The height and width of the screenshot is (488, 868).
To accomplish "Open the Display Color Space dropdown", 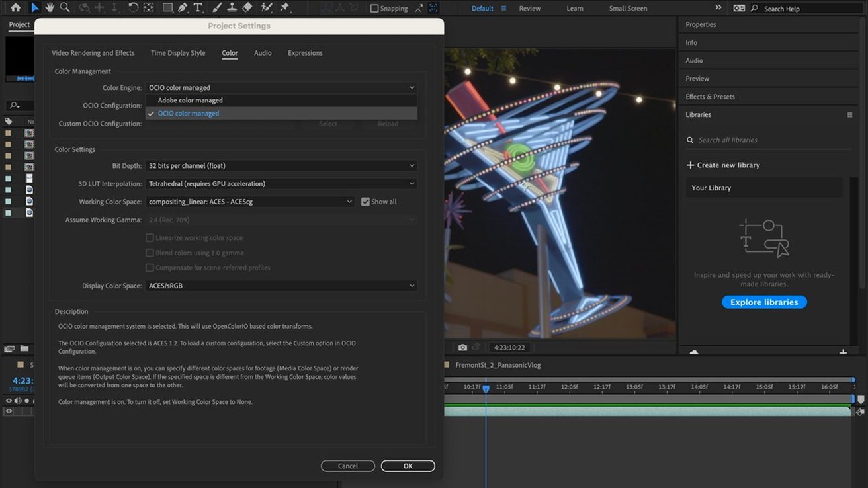I will tap(281, 286).
